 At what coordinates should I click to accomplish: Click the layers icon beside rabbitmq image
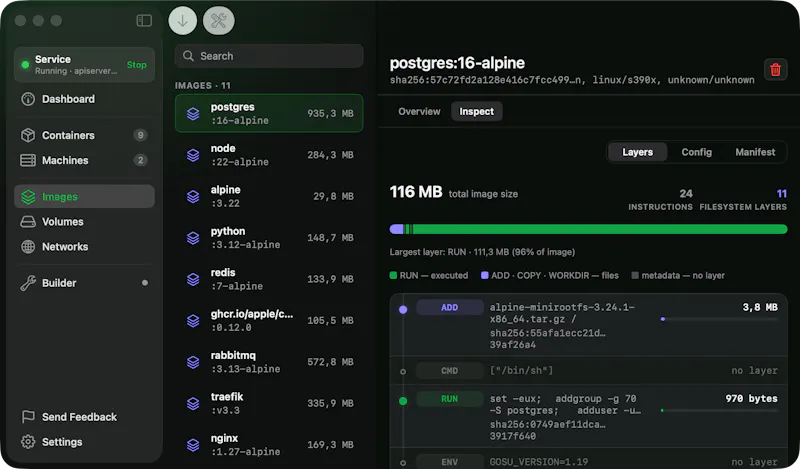coord(193,362)
